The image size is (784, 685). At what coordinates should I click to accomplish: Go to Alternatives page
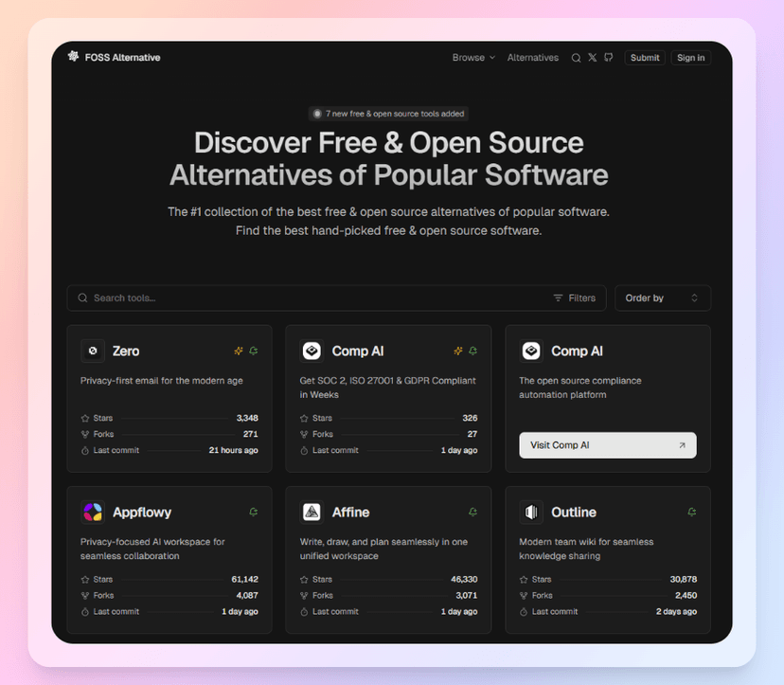click(532, 58)
